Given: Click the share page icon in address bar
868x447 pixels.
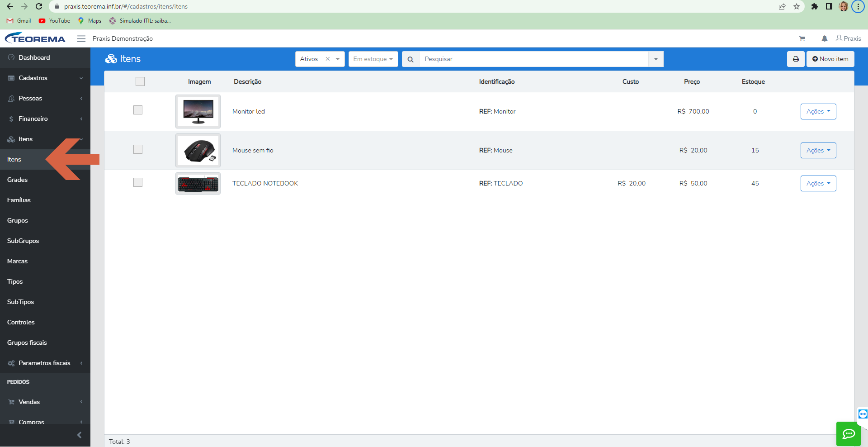Looking at the screenshot, I should coord(782,6).
